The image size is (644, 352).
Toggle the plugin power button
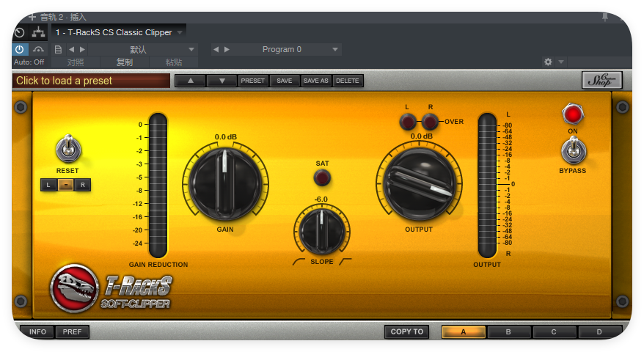19,49
